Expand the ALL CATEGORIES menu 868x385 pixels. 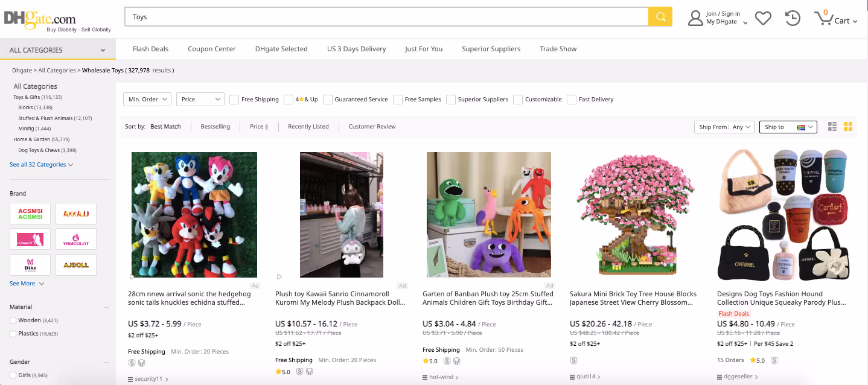coord(58,50)
